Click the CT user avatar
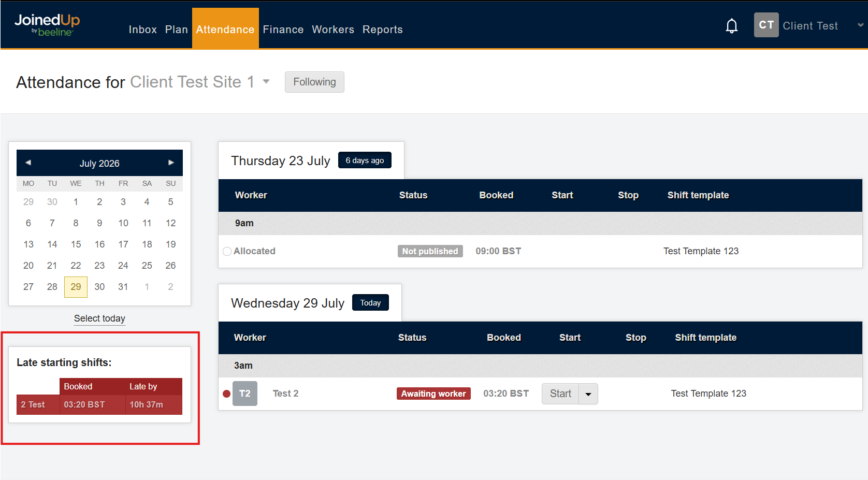This screenshot has width=868, height=480. click(x=766, y=25)
